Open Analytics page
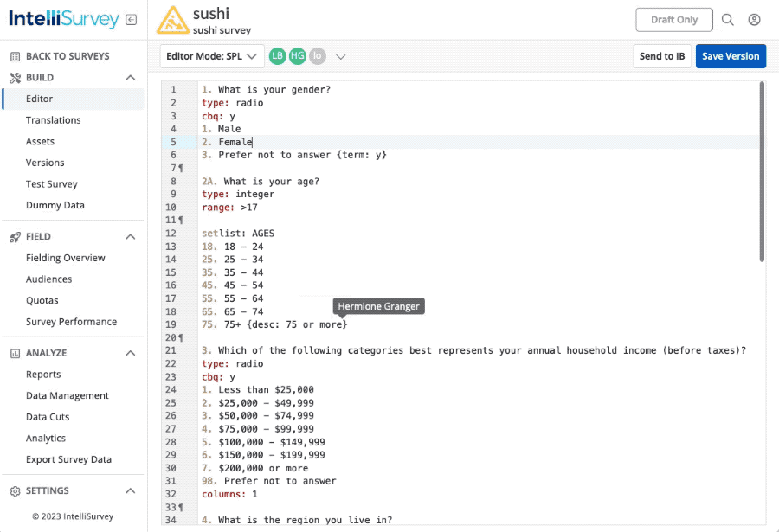This screenshot has width=779, height=532. click(x=46, y=438)
